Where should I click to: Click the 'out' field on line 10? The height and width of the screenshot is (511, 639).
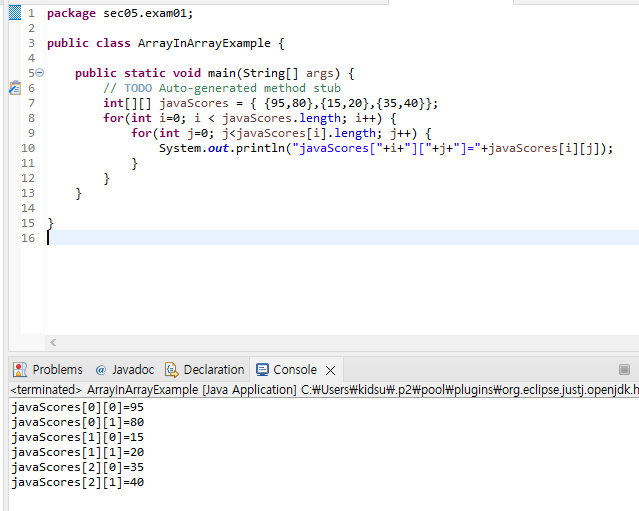click(x=218, y=148)
